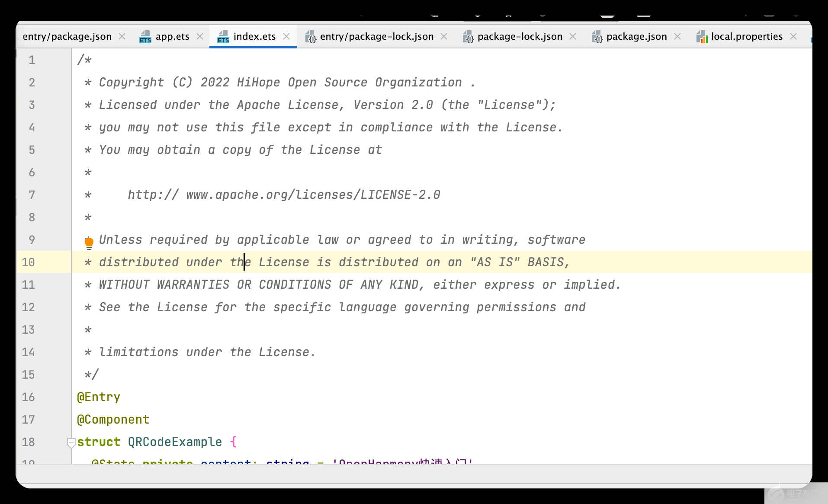Viewport: 828px width, 504px height.
Task: Open the package.json tab
Action: click(x=636, y=36)
